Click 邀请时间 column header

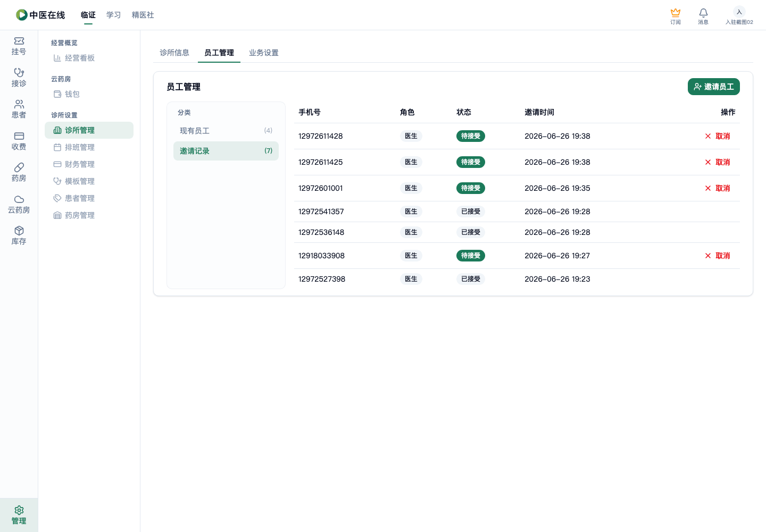539,112
